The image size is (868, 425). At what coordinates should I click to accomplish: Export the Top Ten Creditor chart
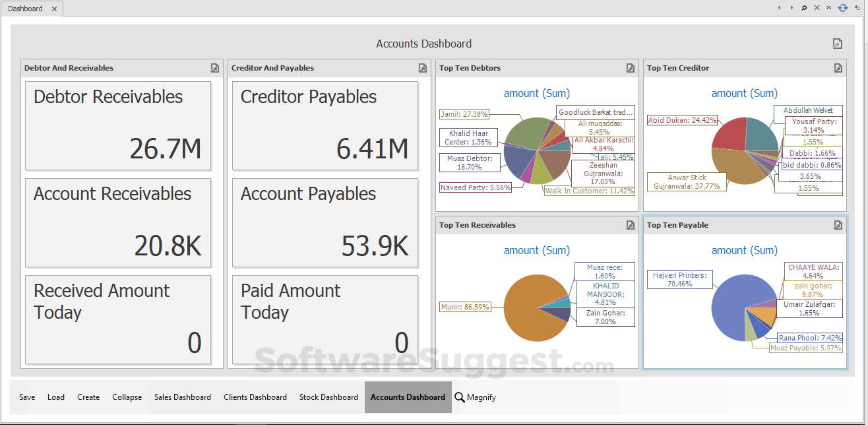(x=838, y=68)
